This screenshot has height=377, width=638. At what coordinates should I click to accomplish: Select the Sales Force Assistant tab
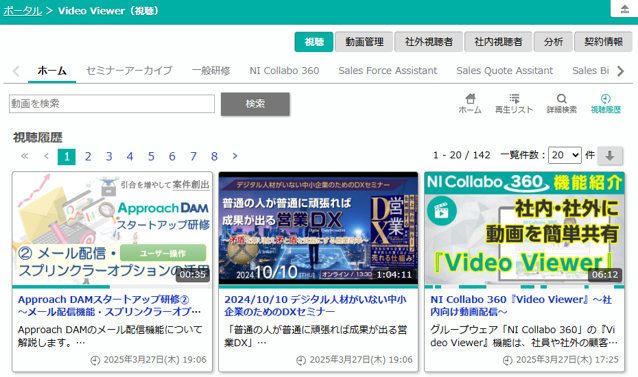point(388,71)
